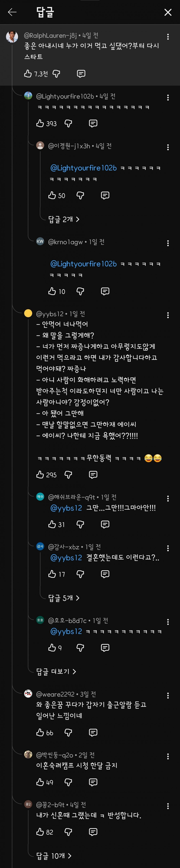
Task: Open @RalphLauren-j8j's profile picture
Action: point(12,36)
